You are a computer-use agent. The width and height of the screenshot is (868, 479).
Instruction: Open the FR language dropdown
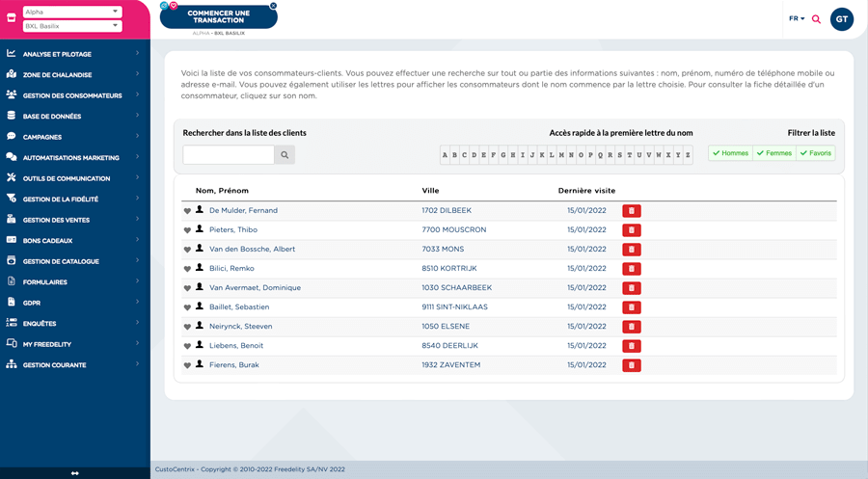click(x=797, y=18)
